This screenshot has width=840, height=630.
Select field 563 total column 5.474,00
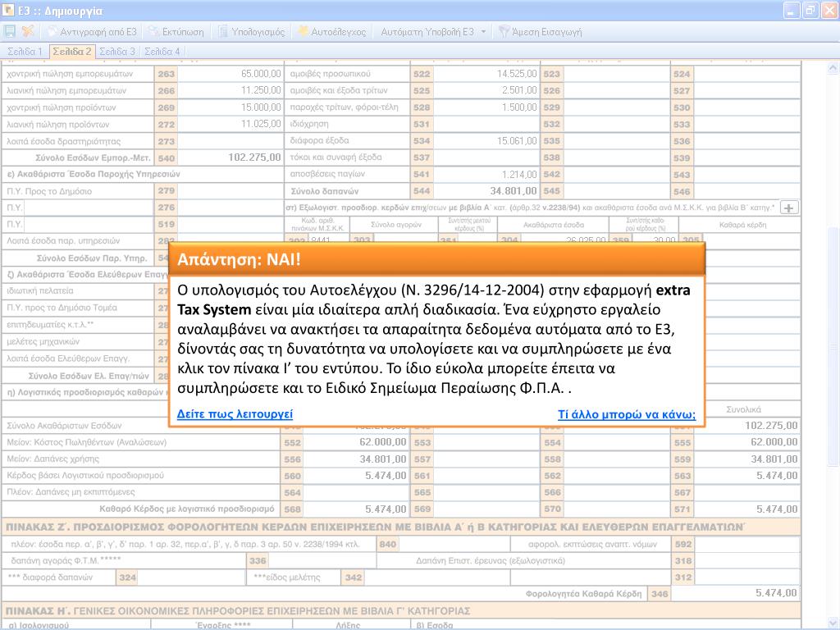[746, 476]
